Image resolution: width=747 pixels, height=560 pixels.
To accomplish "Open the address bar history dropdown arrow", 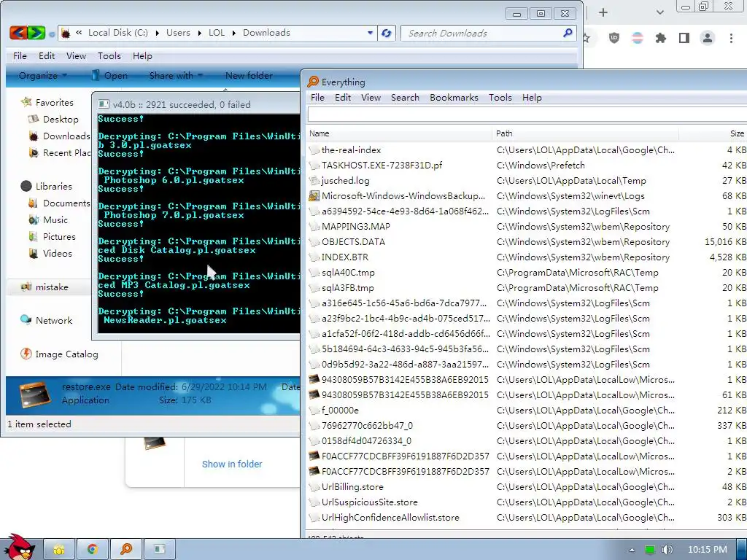I will pos(370,33).
